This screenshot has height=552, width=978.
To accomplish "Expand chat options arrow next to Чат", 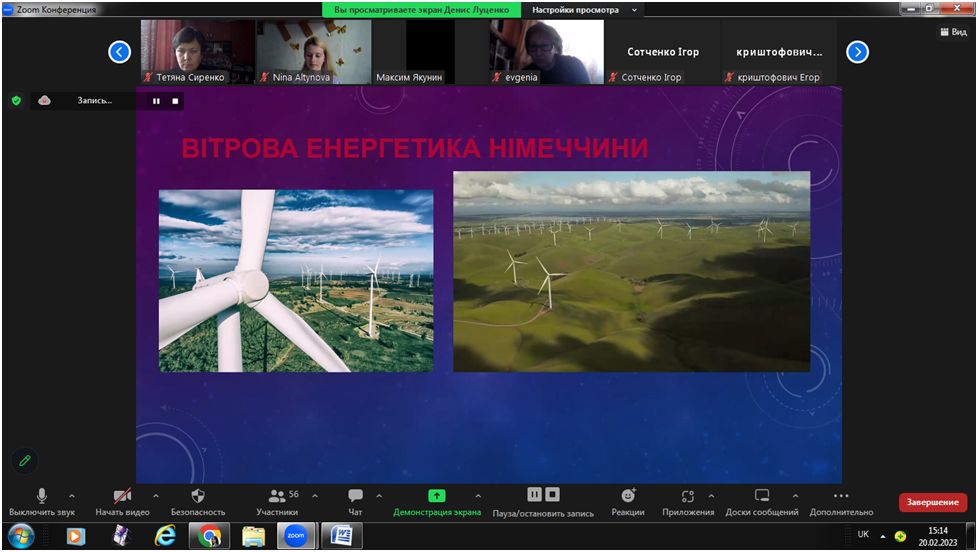I will [x=379, y=496].
